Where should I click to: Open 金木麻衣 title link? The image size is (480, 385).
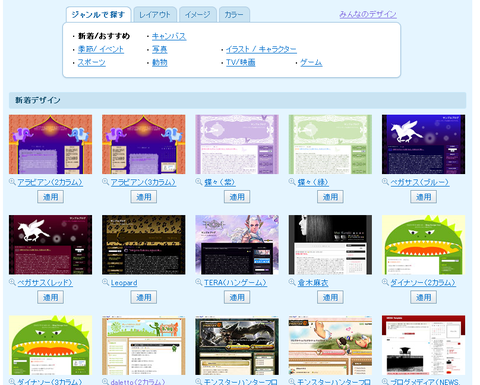[313, 283]
